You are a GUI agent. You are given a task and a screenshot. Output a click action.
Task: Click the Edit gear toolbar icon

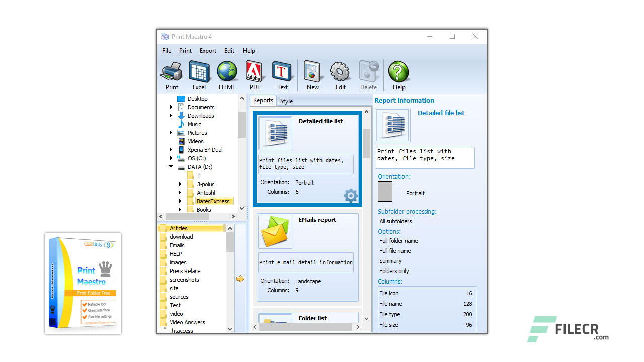pyautogui.click(x=341, y=75)
